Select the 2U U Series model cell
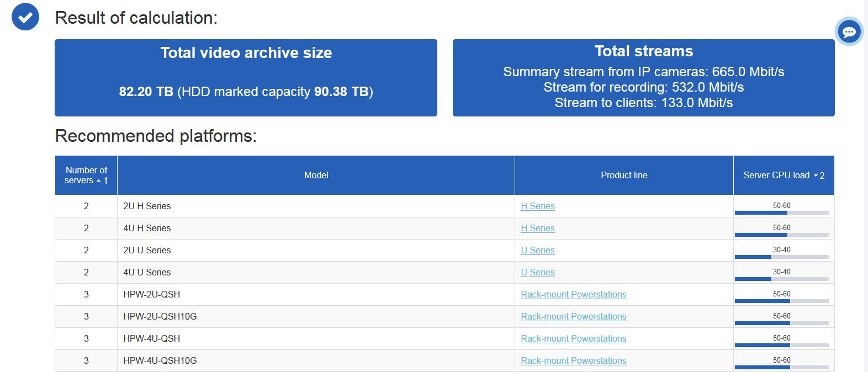This screenshot has height=372, width=868. coord(316,250)
